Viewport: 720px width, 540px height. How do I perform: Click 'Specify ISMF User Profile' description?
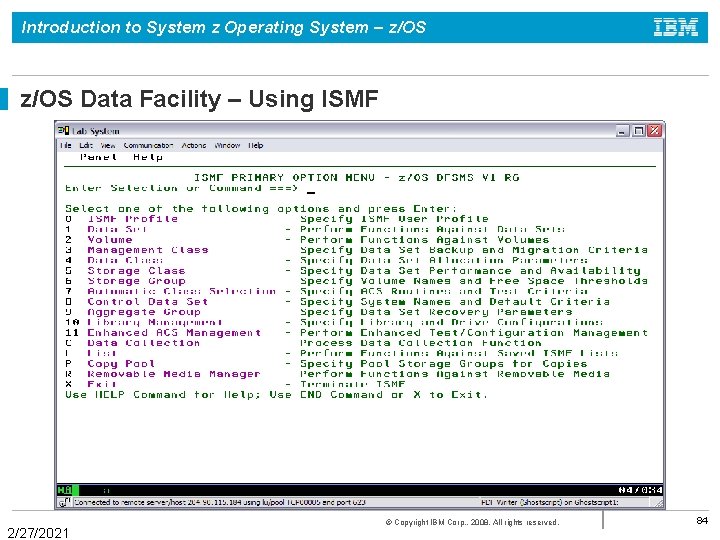(x=394, y=219)
